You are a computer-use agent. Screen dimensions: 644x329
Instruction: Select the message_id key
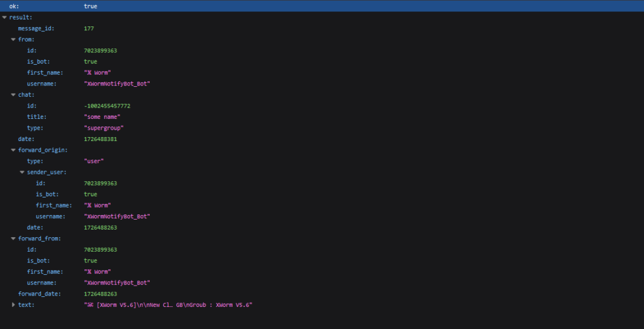[36, 28]
